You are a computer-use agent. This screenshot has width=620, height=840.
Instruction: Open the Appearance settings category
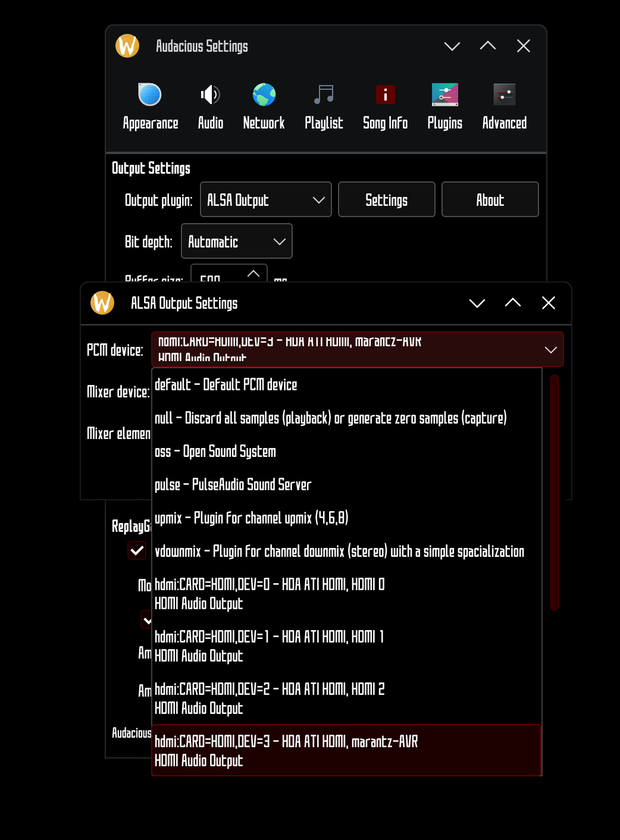point(150,107)
